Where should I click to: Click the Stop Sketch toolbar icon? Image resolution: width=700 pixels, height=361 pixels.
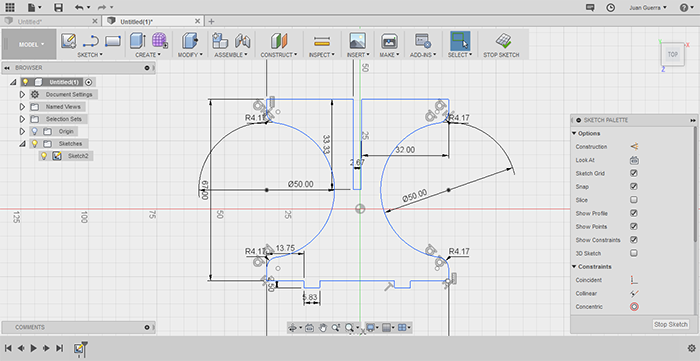coord(503,41)
